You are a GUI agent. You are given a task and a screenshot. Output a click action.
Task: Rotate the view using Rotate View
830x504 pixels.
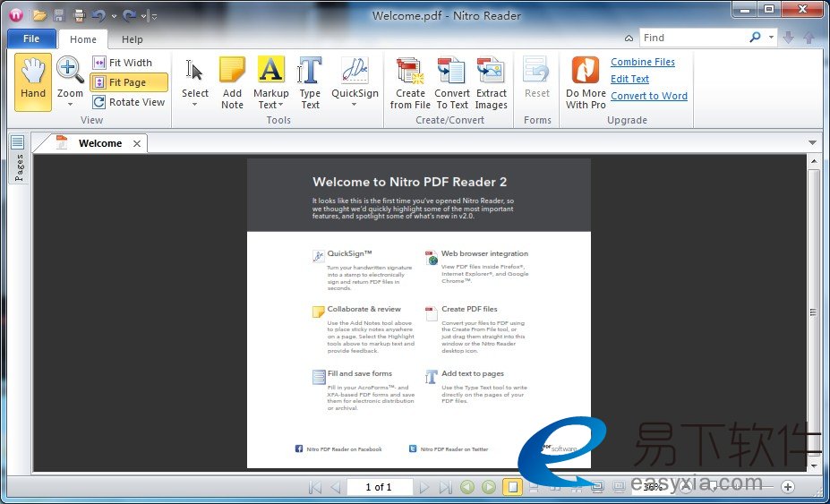click(x=129, y=102)
